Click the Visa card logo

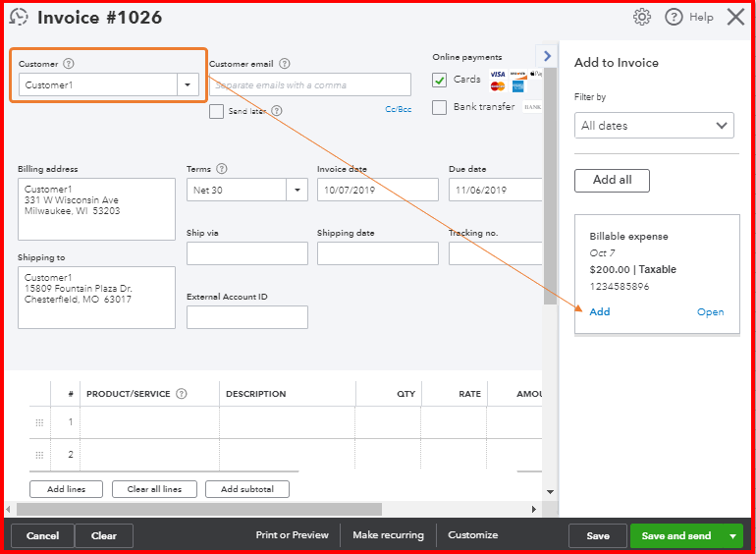click(498, 75)
